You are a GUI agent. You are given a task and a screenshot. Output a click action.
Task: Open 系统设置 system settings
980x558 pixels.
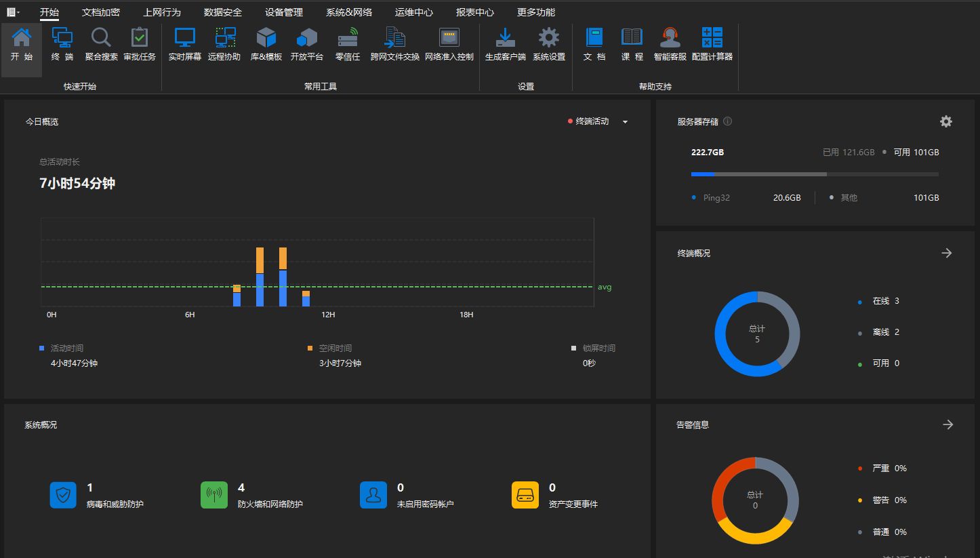click(x=549, y=45)
